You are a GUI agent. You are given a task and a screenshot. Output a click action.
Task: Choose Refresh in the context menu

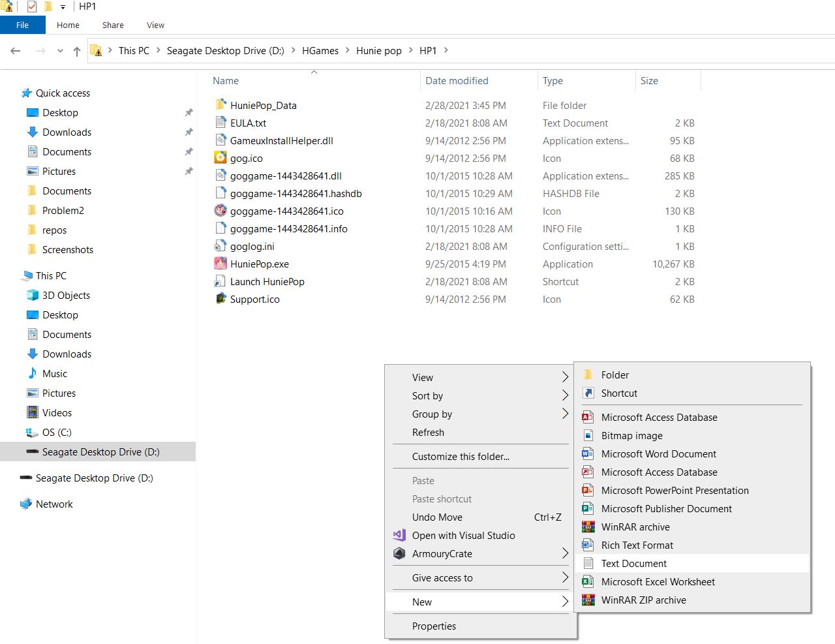click(x=428, y=432)
